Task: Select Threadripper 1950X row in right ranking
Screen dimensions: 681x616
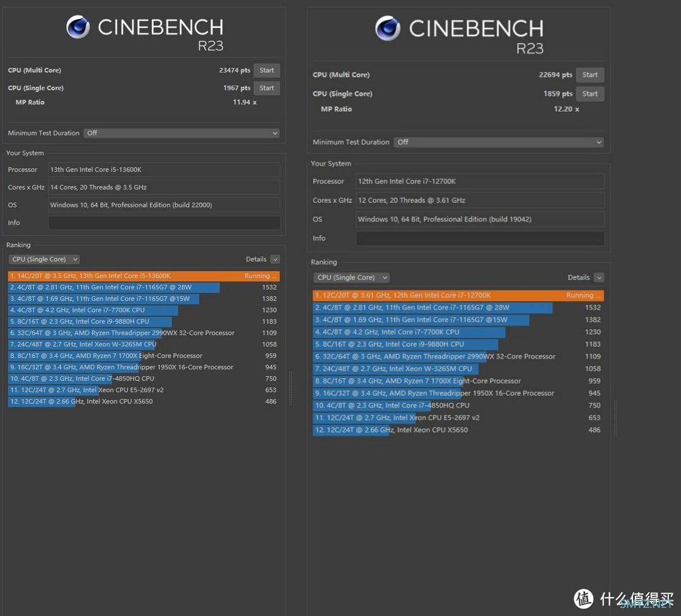Action: click(x=458, y=393)
